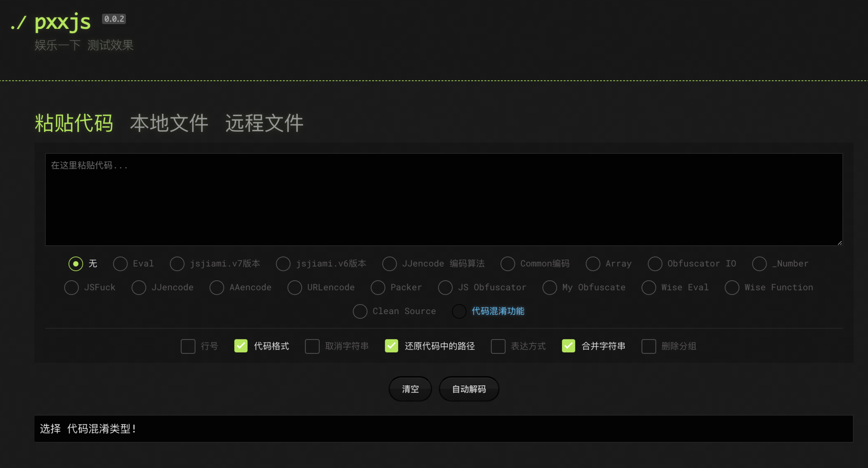Disable the 合并字符串 checkbox
868x468 pixels.
click(568, 346)
